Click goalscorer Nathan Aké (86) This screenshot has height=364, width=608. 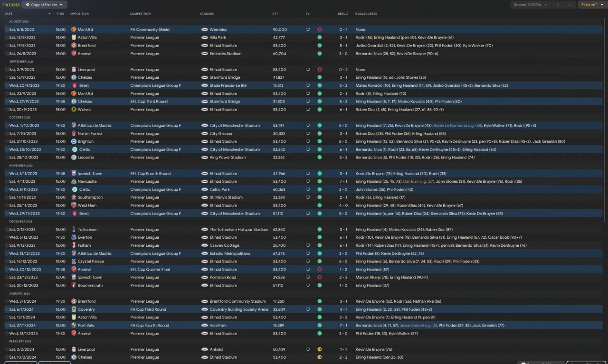pos(426,301)
